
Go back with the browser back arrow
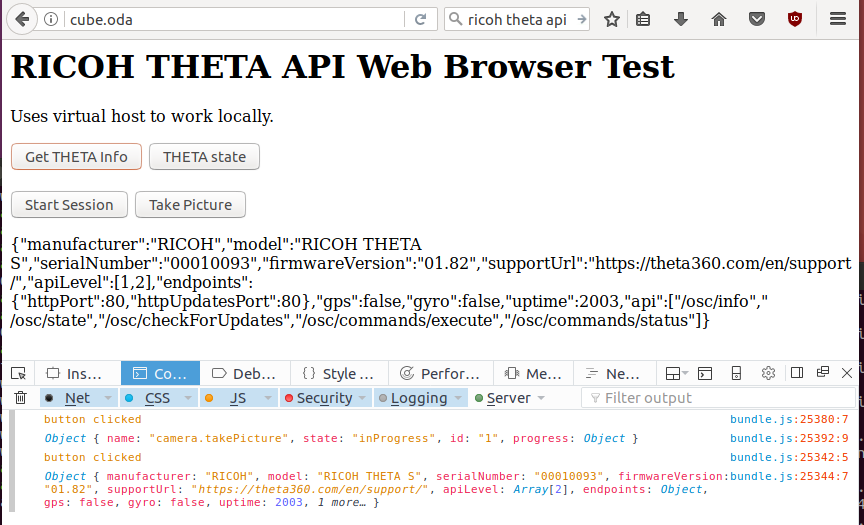(x=22, y=20)
